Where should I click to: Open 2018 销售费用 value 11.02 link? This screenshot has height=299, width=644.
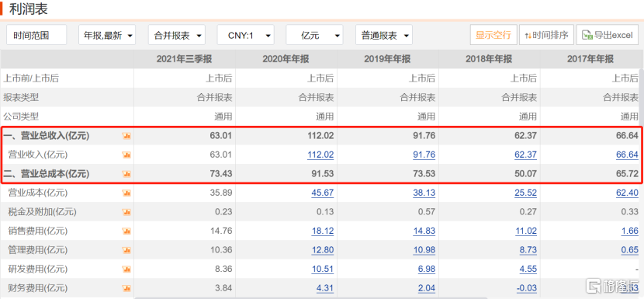(x=526, y=231)
